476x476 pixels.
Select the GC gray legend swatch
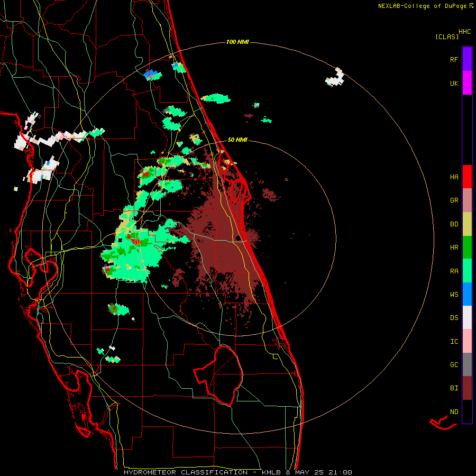[467, 364]
